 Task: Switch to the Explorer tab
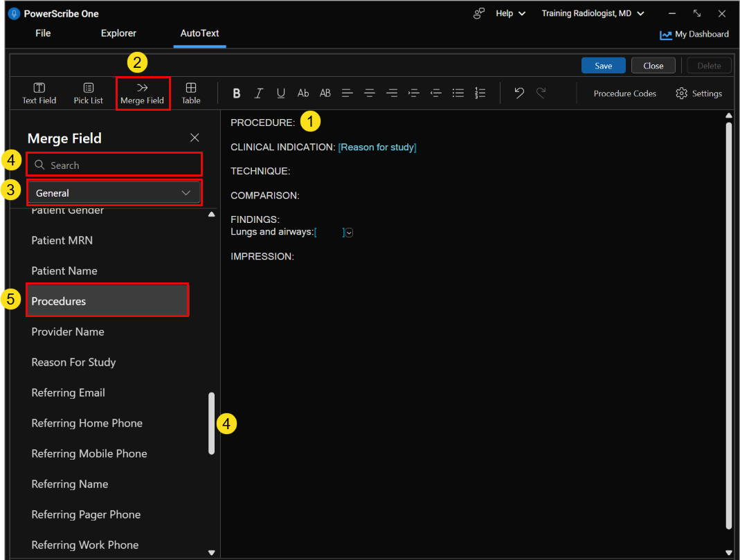(x=118, y=33)
